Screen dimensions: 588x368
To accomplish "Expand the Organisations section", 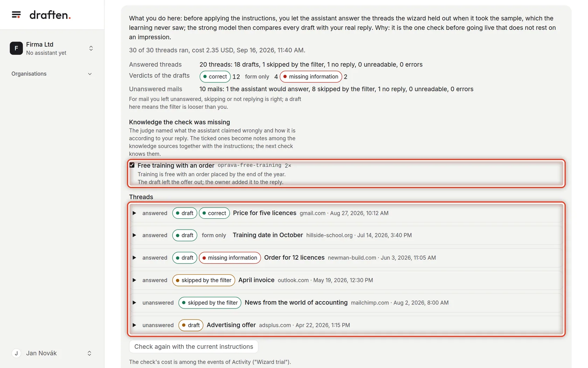I will pos(52,74).
